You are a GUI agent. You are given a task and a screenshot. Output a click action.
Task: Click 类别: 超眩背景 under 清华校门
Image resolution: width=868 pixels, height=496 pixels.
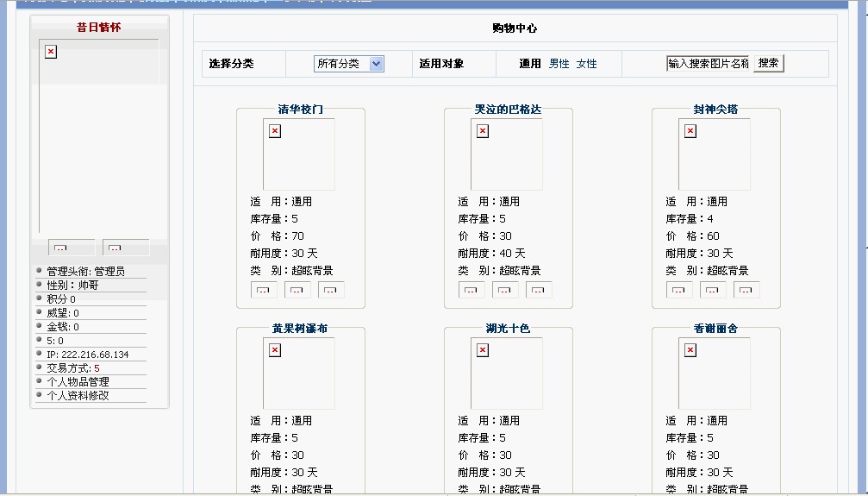click(x=291, y=271)
